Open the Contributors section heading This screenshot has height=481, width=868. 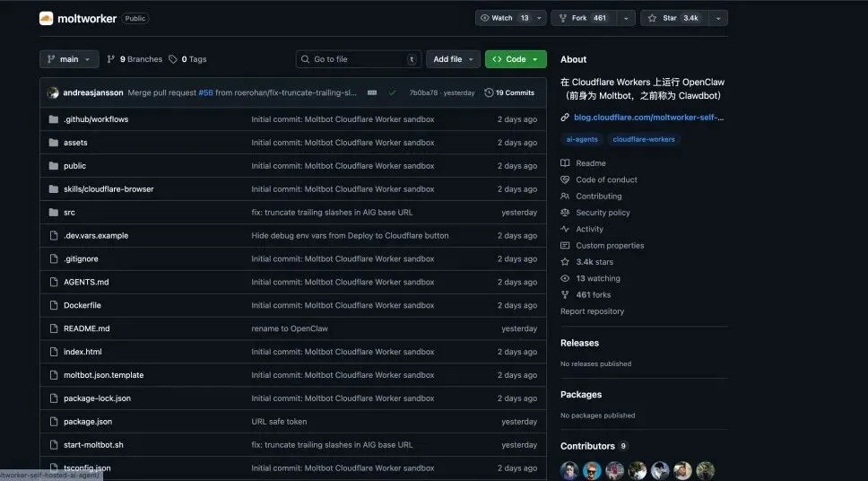click(x=588, y=446)
